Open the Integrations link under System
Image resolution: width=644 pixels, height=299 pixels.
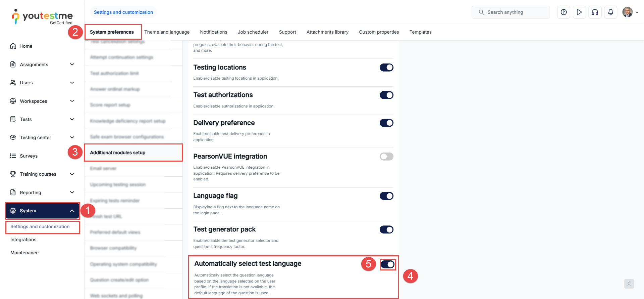point(23,240)
